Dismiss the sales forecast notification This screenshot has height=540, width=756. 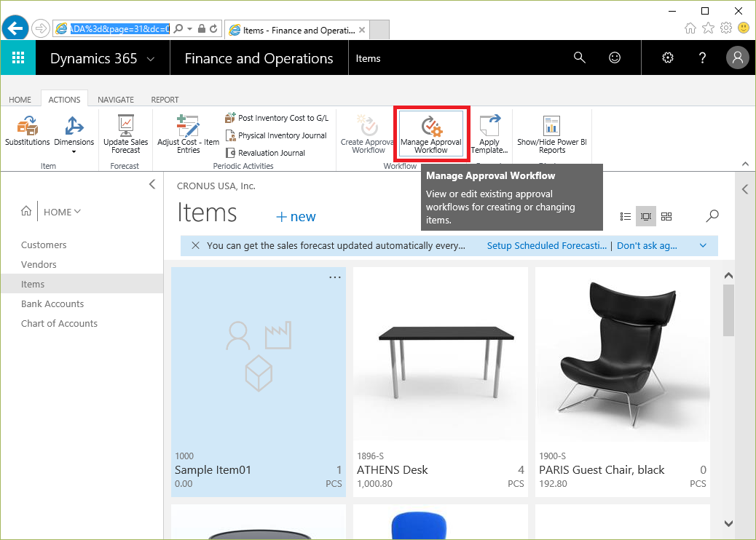coord(195,246)
